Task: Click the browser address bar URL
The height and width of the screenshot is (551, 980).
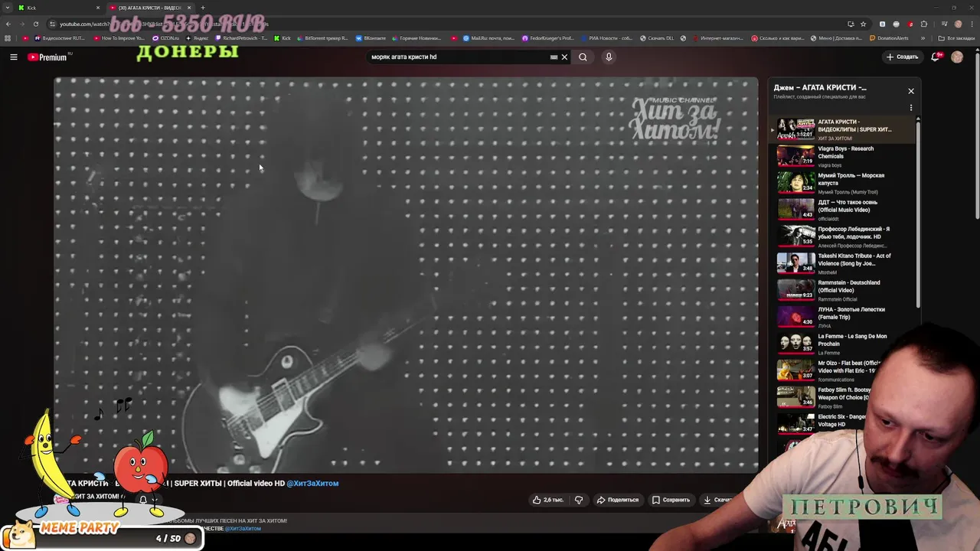Action: pyautogui.click(x=444, y=24)
